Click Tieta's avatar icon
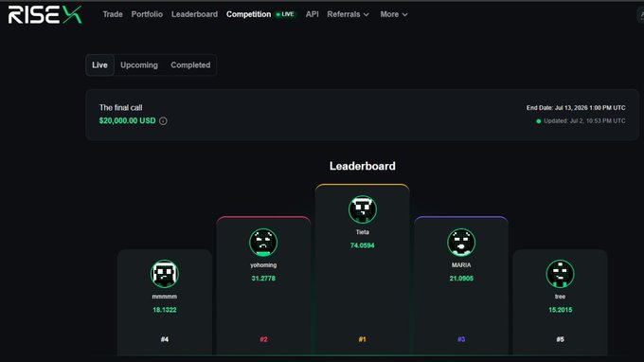Image resolution: width=644 pixels, height=362 pixels. [362, 209]
